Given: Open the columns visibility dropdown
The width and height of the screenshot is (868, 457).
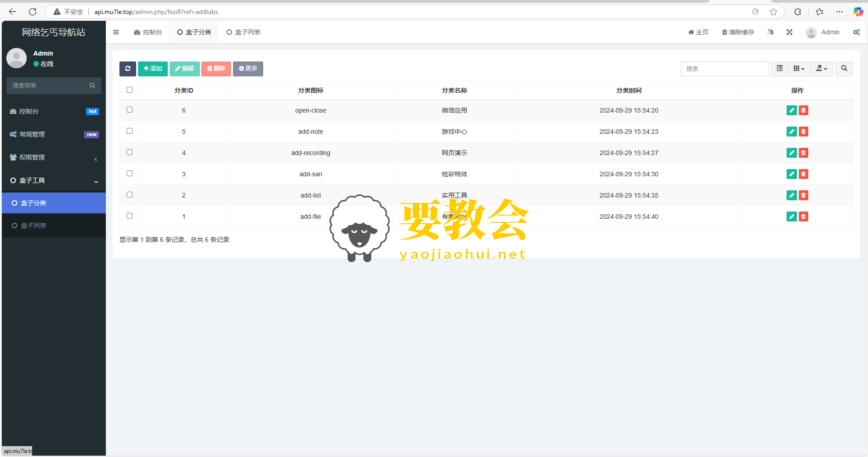Looking at the screenshot, I should pyautogui.click(x=799, y=69).
